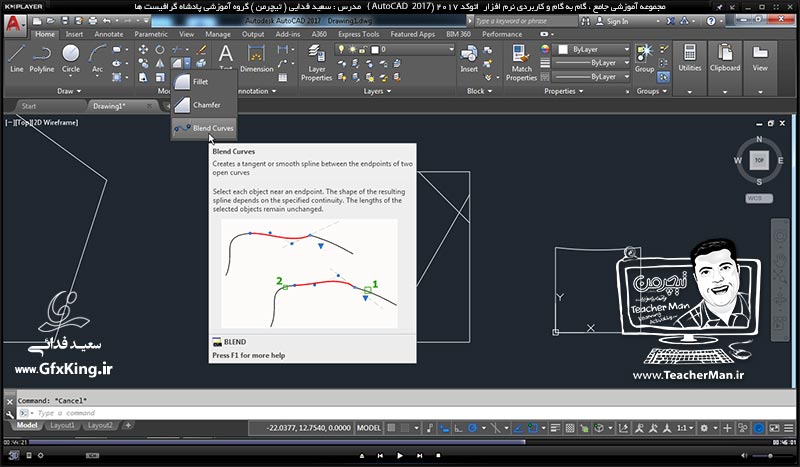Expand the Draw panel dropdown
Screen dimensions: 800x467
[69, 91]
